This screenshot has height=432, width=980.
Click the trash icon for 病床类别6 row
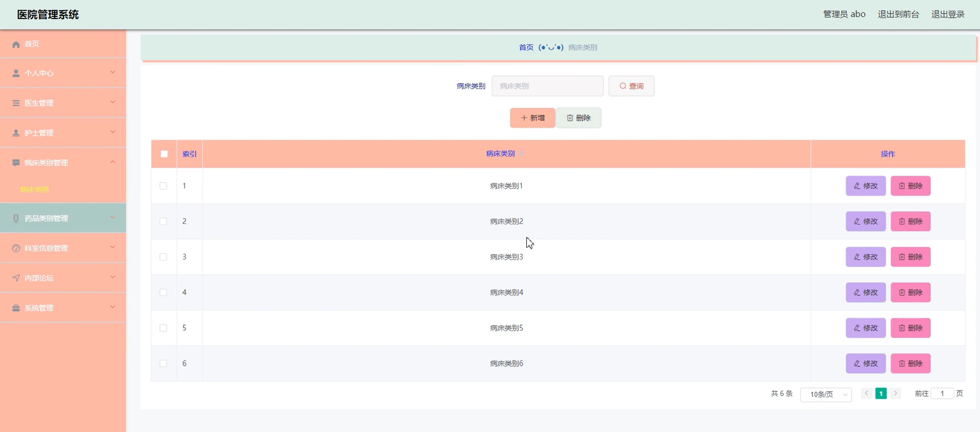pyautogui.click(x=902, y=364)
